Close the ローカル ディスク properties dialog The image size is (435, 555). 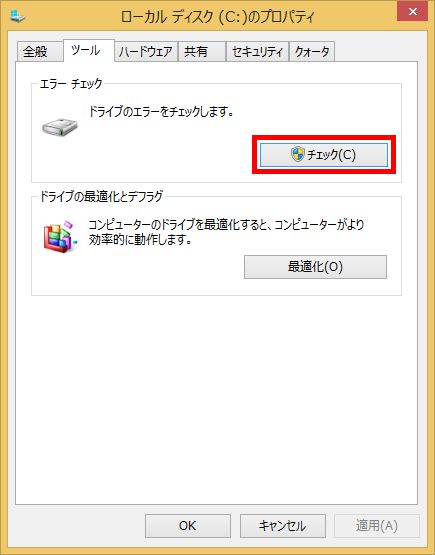pos(412,12)
